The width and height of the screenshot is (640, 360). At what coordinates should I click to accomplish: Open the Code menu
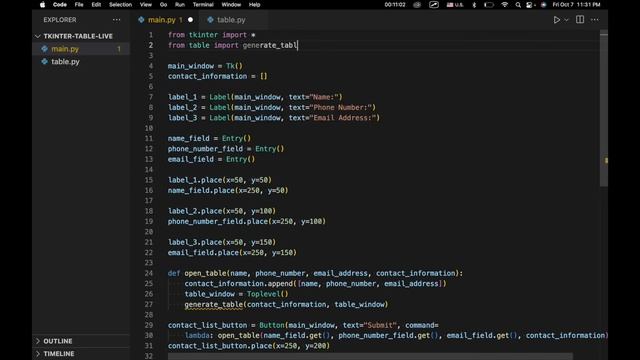click(x=60, y=4)
